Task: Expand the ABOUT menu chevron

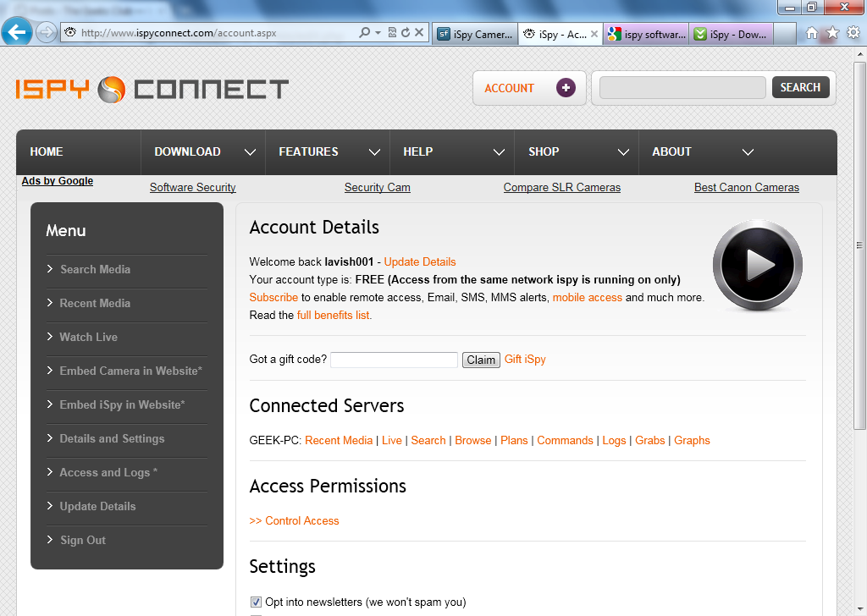Action: point(748,152)
